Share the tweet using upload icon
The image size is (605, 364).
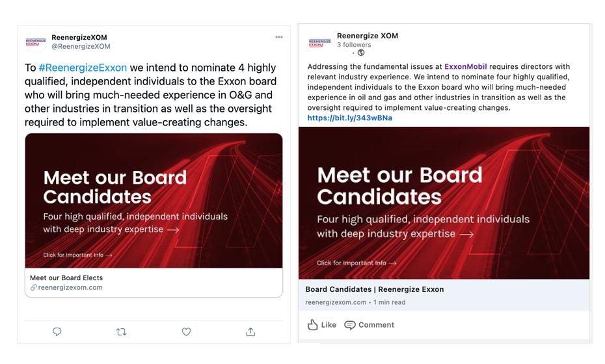click(x=250, y=331)
